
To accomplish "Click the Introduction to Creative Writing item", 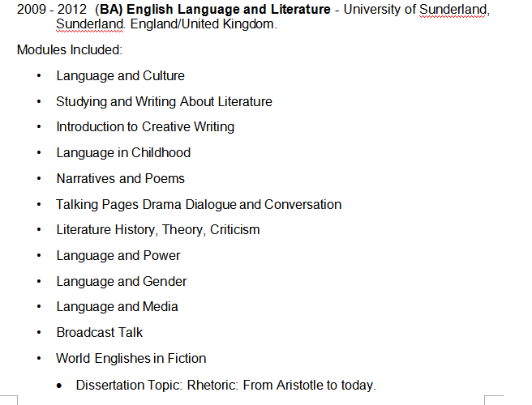I will point(145,127).
